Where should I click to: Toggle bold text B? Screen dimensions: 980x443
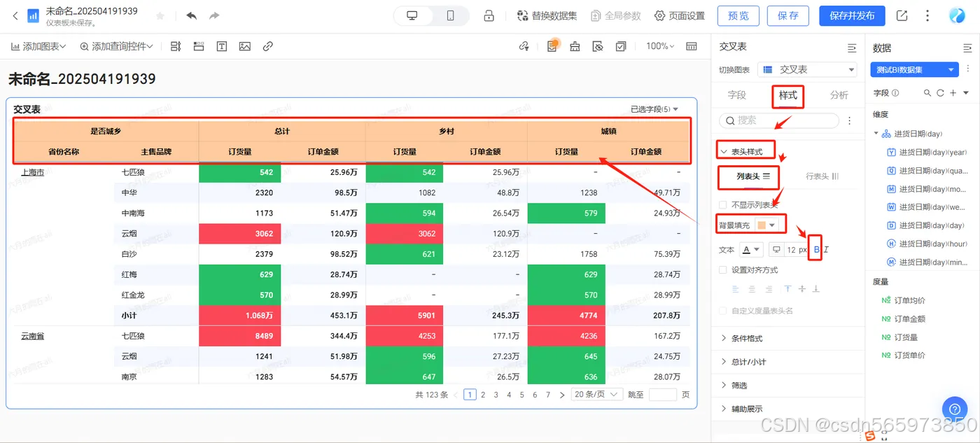coord(816,250)
